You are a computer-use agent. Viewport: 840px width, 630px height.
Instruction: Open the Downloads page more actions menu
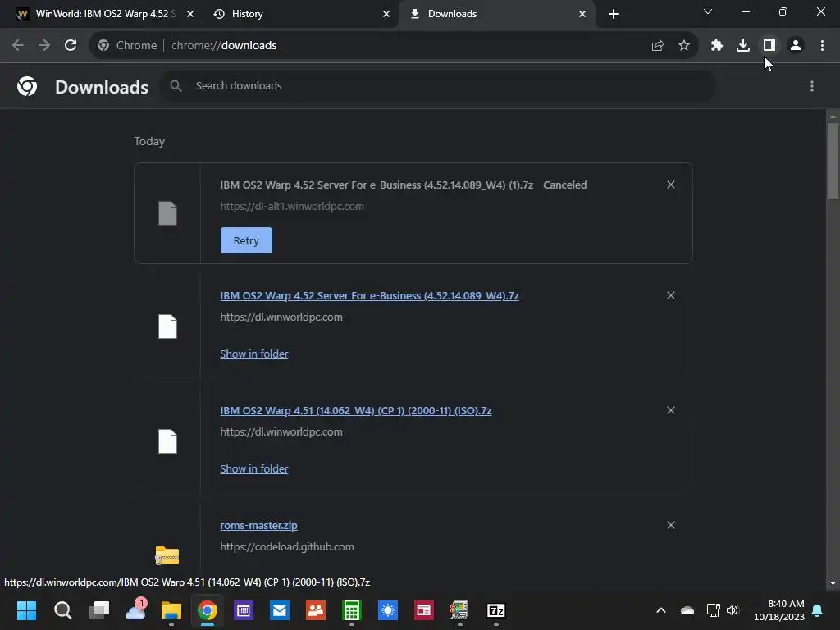pos(812,86)
